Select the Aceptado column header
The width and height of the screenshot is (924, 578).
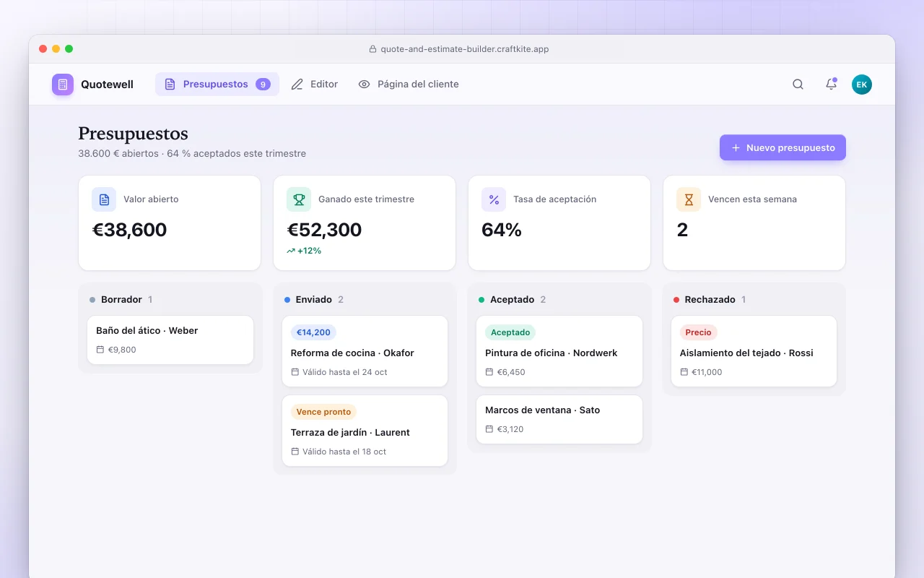click(x=512, y=300)
